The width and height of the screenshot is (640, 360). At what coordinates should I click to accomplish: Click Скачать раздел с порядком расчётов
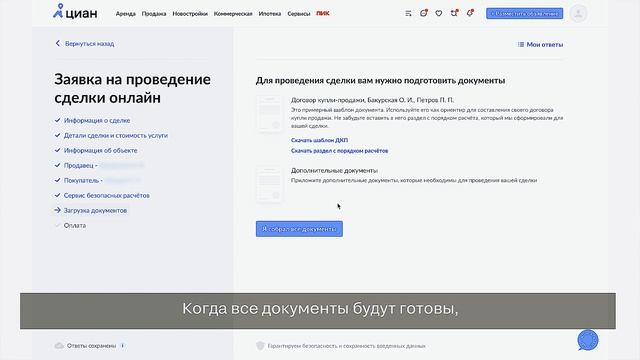tap(340, 151)
